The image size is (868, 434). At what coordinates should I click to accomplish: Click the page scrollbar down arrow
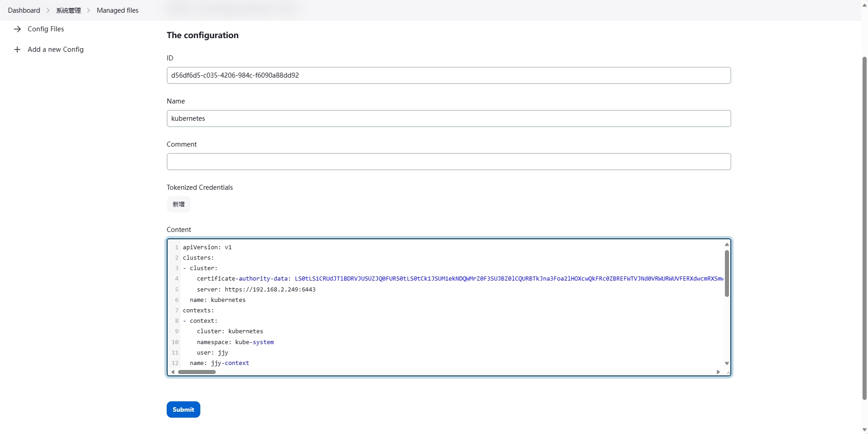(x=864, y=429)
